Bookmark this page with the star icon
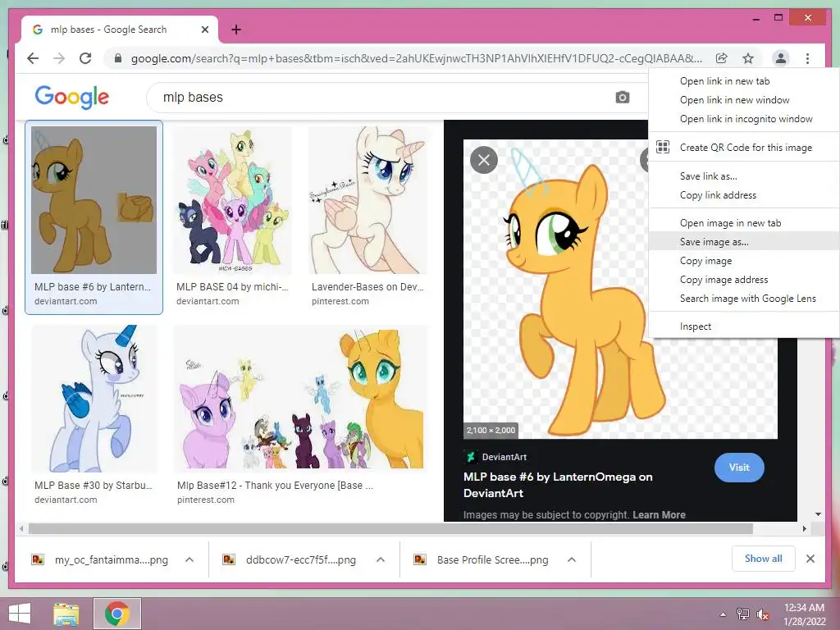The image size is (840, 630). coord(748,58)
